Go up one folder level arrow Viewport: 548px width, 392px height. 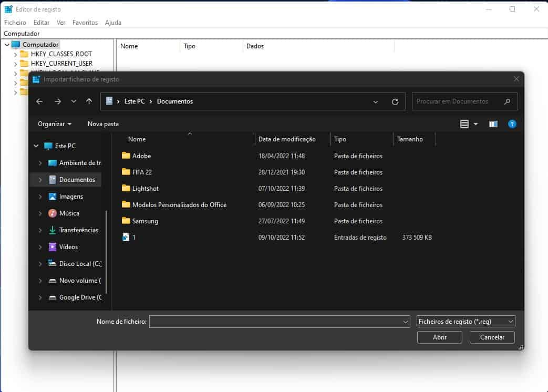89,101
